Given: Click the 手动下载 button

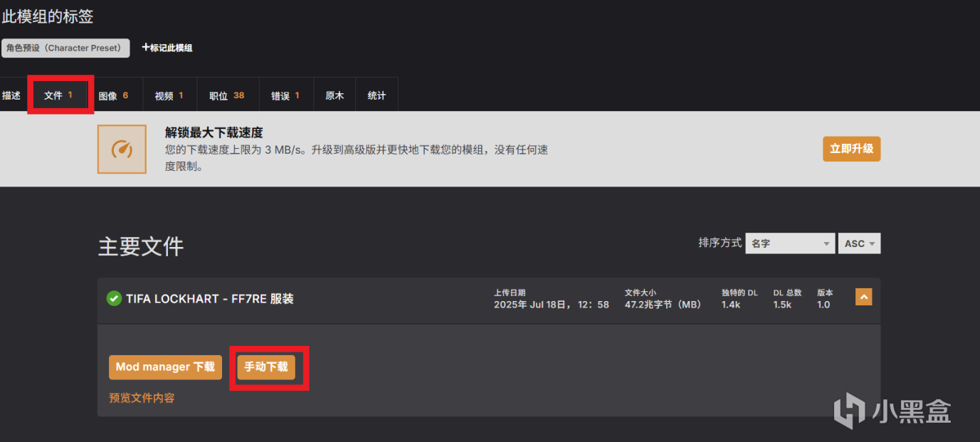Looking at the screenshot, I should (266, 367).
